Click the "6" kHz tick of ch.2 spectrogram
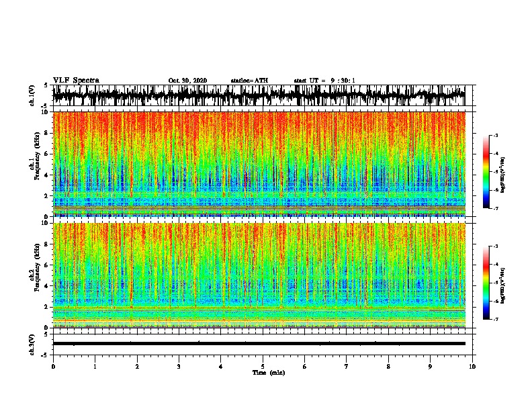The height and width of the screenshot is (411, 532). tap(47, 265)
